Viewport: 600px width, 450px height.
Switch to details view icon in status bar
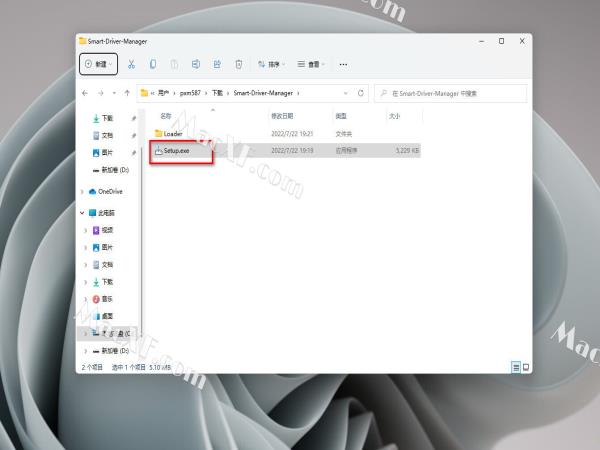pos(514,367)
